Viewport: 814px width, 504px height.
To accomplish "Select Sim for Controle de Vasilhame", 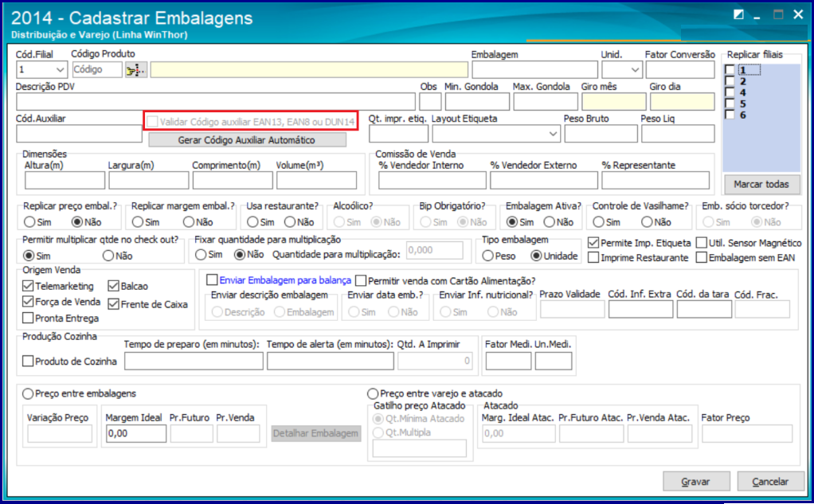I will click(599, 222).
